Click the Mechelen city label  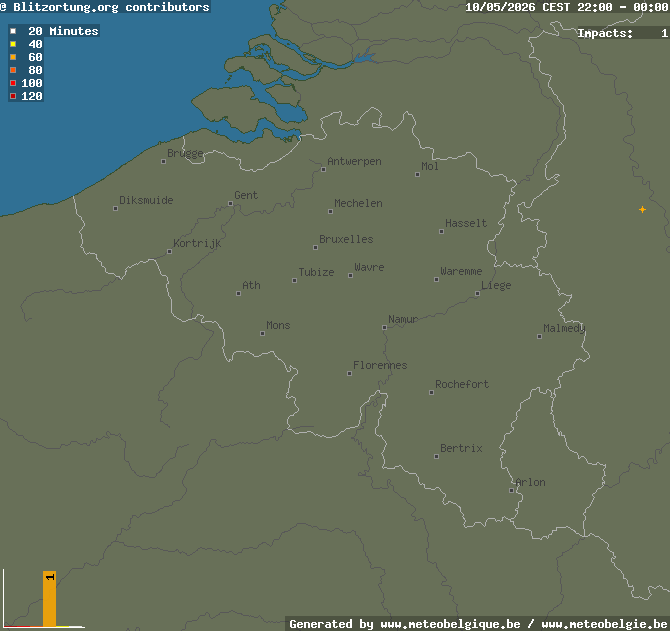click(358, 203)
